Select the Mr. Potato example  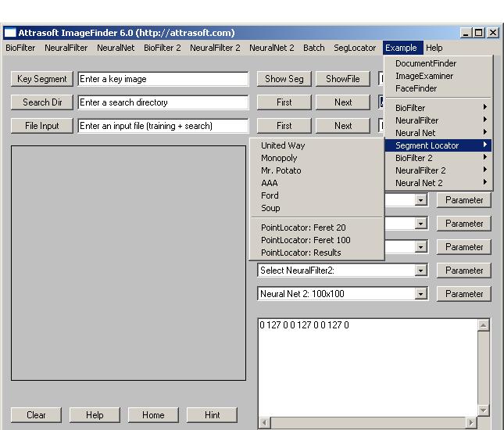[281, 170]
